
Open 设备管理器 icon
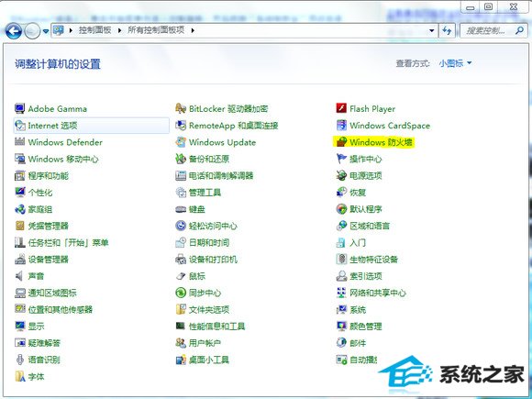click(19, 260)
